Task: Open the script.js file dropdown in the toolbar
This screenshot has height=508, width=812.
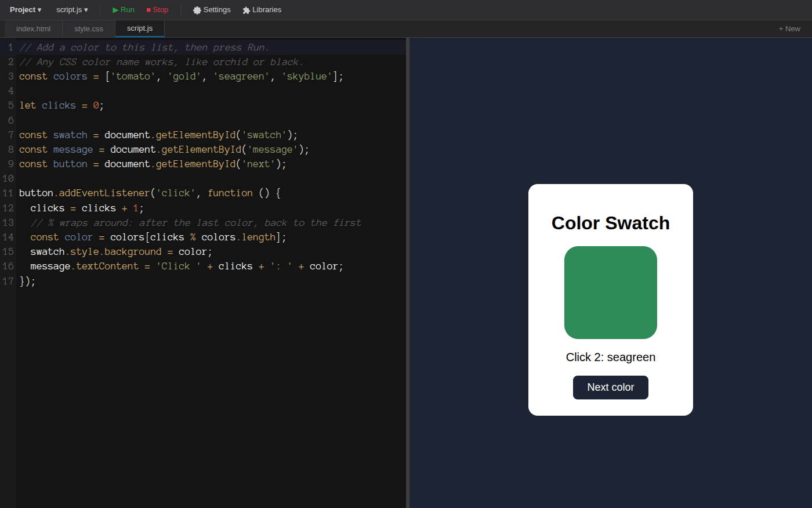Action: tap(72, 10)
